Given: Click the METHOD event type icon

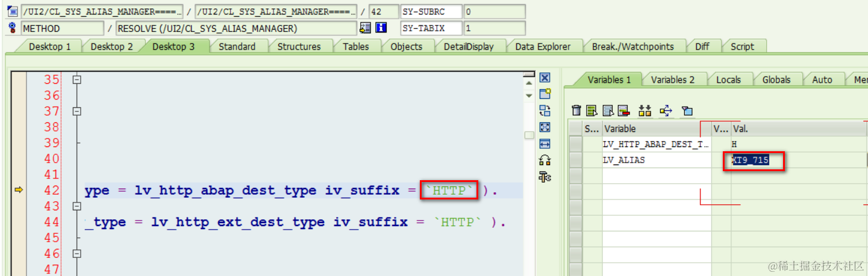Looking at the screenshot, I should (x=13, y=28).
